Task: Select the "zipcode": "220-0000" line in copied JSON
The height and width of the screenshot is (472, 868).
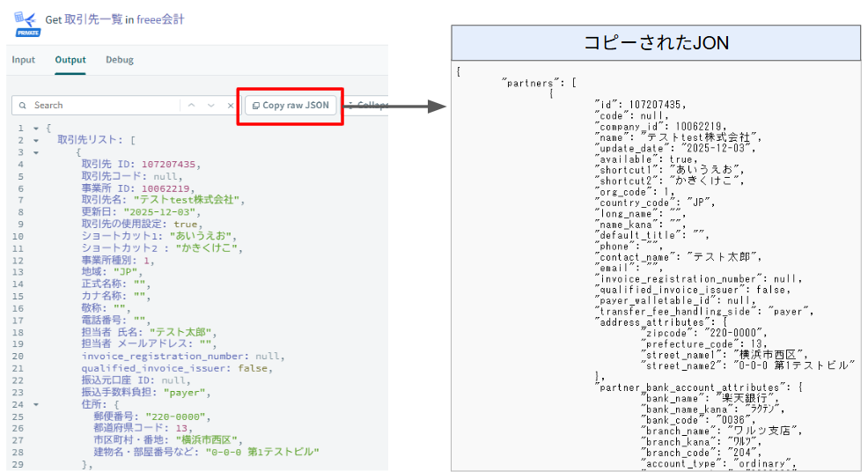Action: point(704,333)
